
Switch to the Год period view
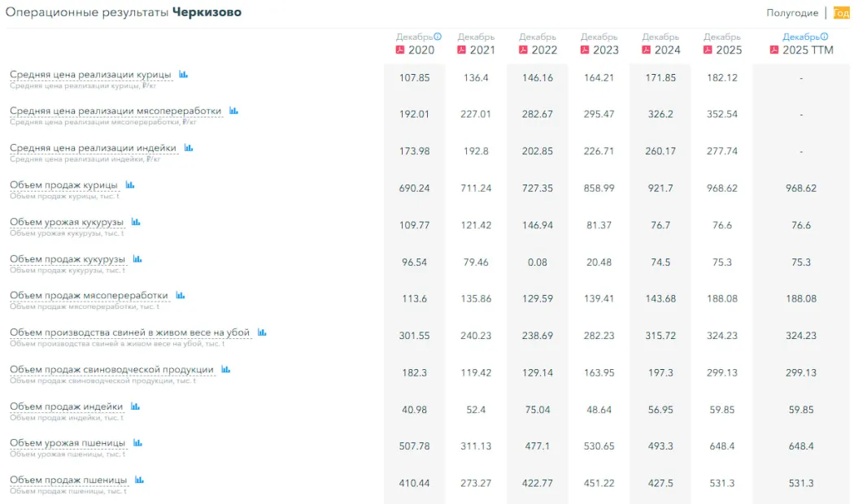[x=842, y=12]
